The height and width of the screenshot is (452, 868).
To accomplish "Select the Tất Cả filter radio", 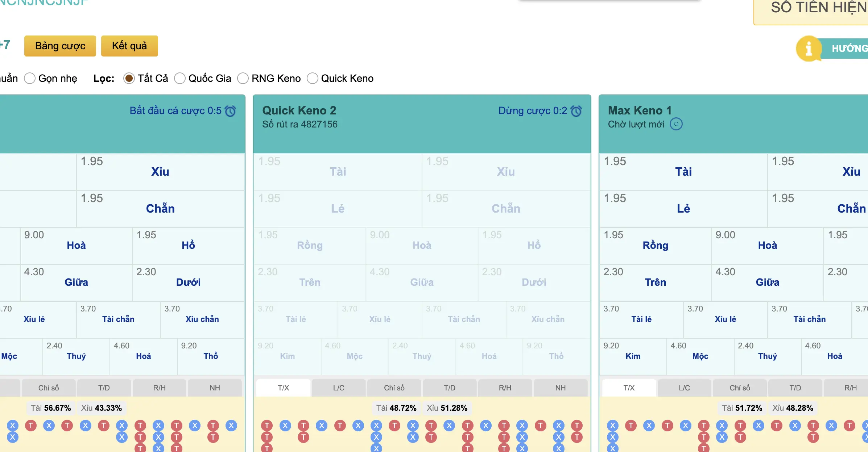I will click(129, 78).
